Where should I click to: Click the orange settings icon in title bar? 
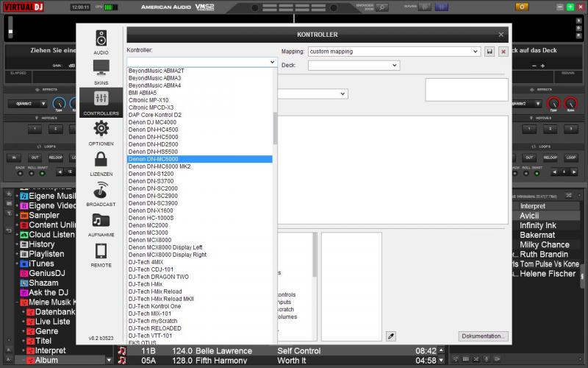522,7
